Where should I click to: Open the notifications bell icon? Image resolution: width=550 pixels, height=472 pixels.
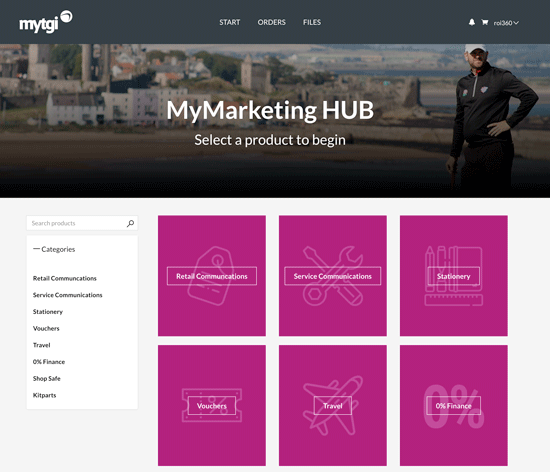(x=472, y=22)
